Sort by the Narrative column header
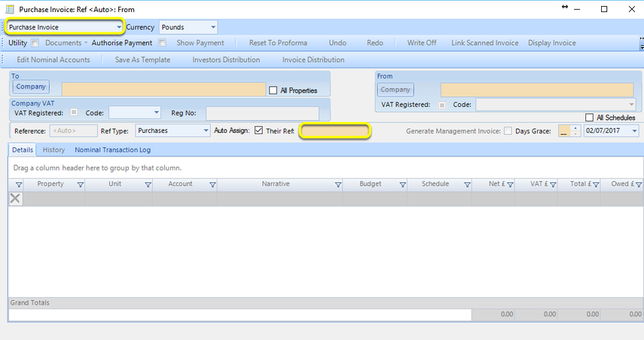644x340 pixels. pos(276,184)
